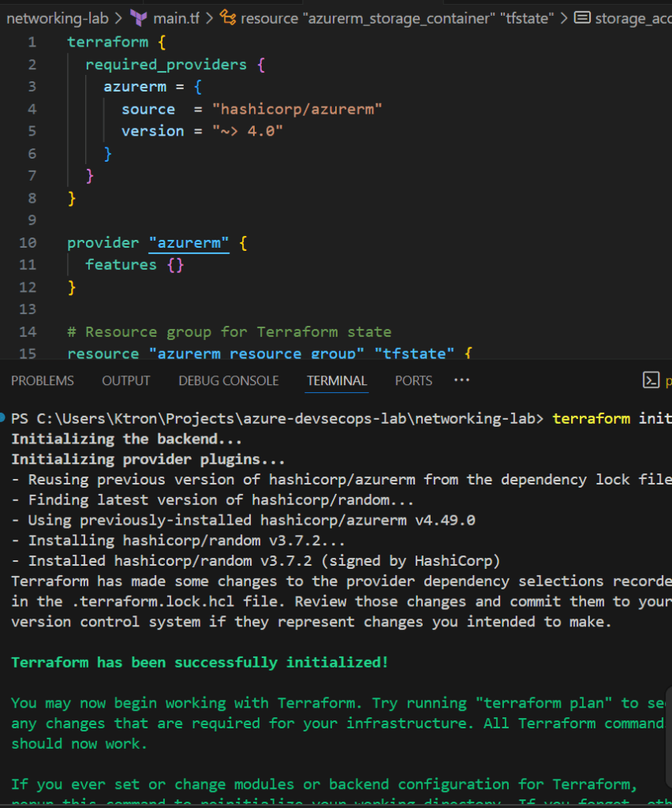Screen dimensions: 672x808
Task: Place cursor on the version "~> 4.0" string
Action: pos(247,131)
